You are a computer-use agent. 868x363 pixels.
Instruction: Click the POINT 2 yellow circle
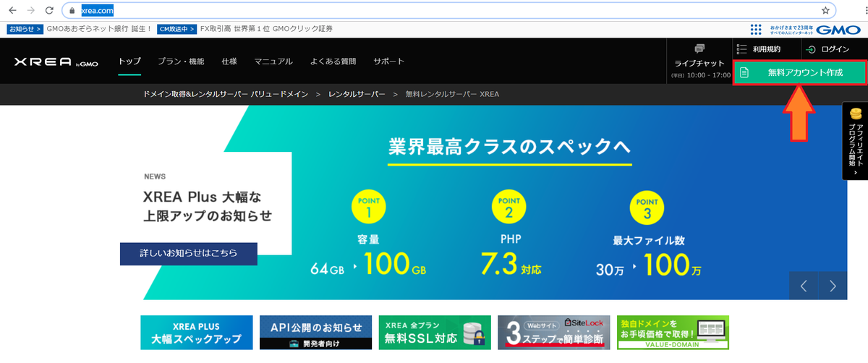[x=509, y=206]
